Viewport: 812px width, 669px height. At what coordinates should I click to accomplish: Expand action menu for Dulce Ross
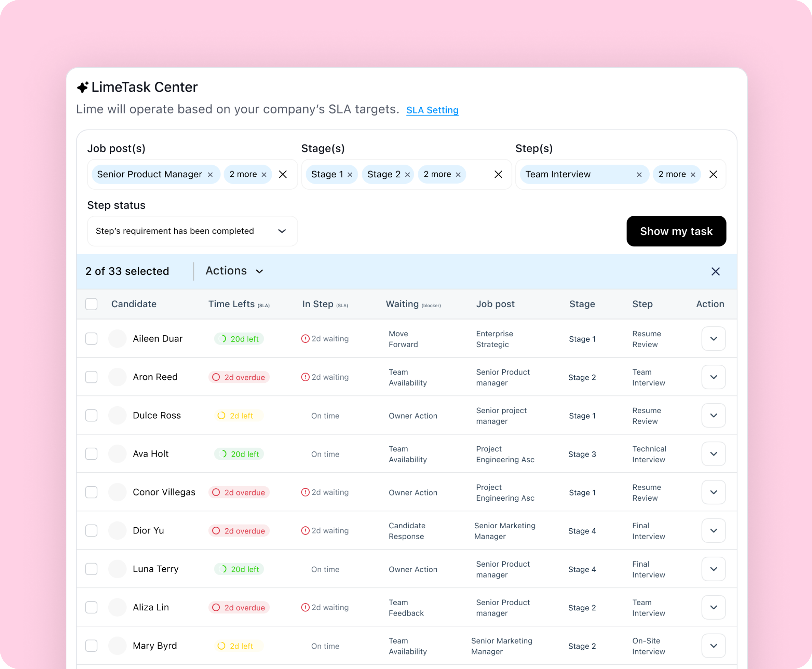click(x=714, y=416)
